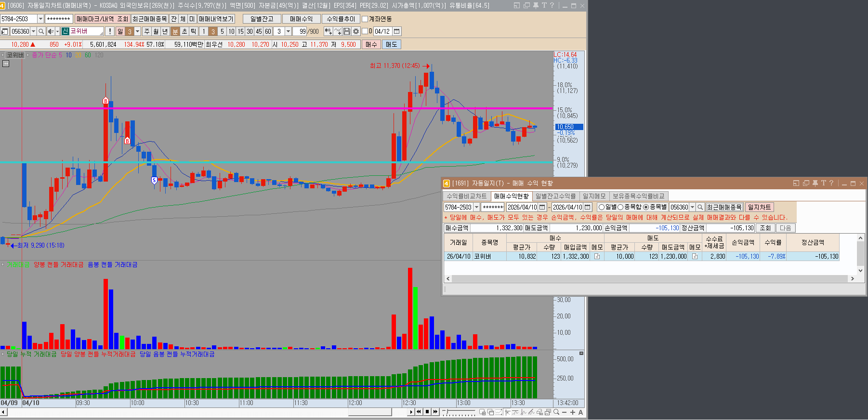Toggle the 일 daily chart button

click(120, 31)
